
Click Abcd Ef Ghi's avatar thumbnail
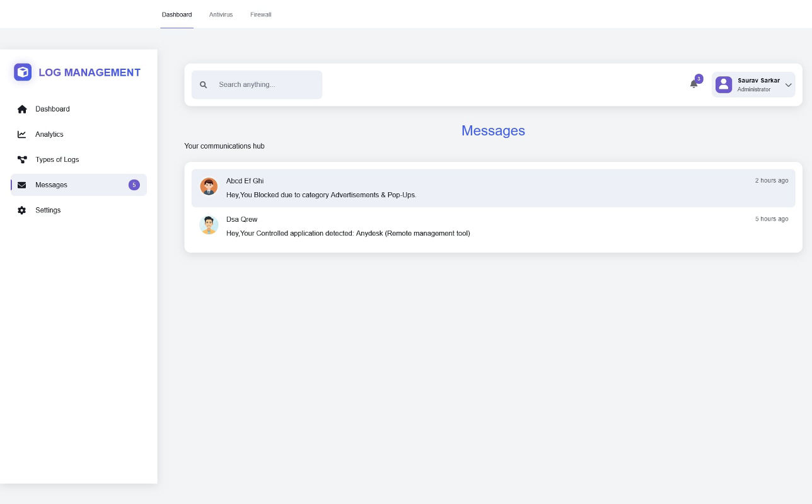pyautogui.click(x=209, y=186)
